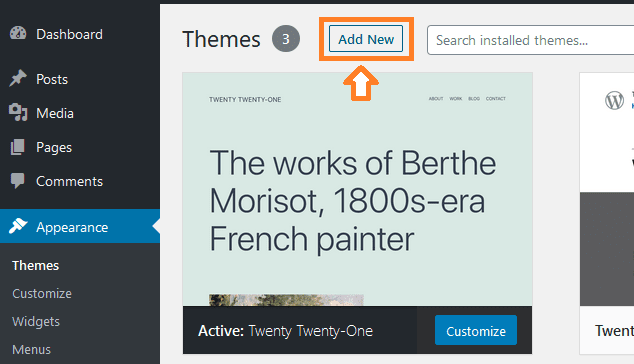Open the Menus submenu link
634x364 pixels.
(32, 349)
